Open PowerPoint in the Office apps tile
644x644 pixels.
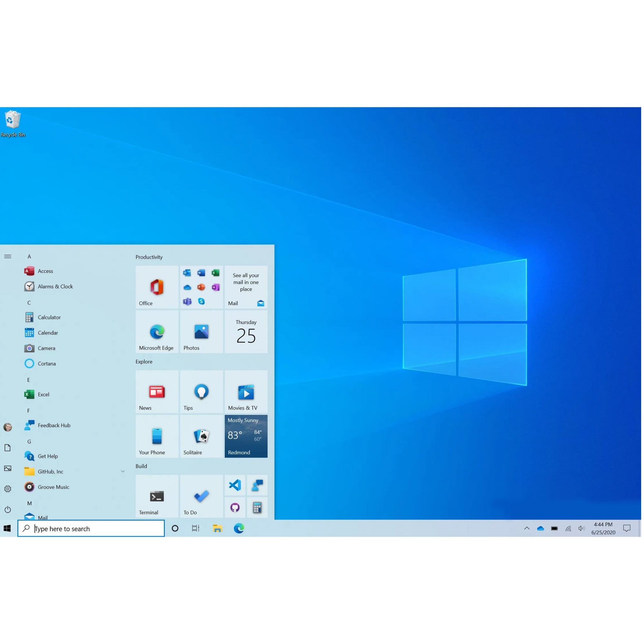pyautogui.click(x=201, y=287)
